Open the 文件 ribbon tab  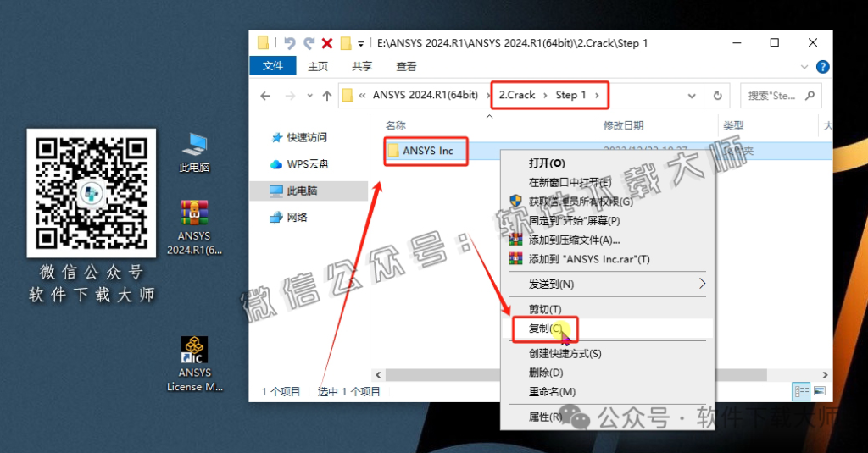point(273,66)
